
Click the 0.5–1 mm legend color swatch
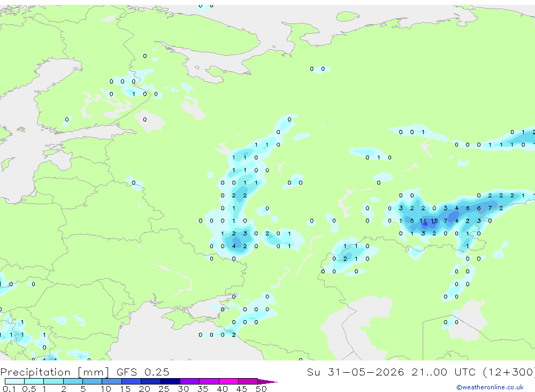[x=34, y=381]
